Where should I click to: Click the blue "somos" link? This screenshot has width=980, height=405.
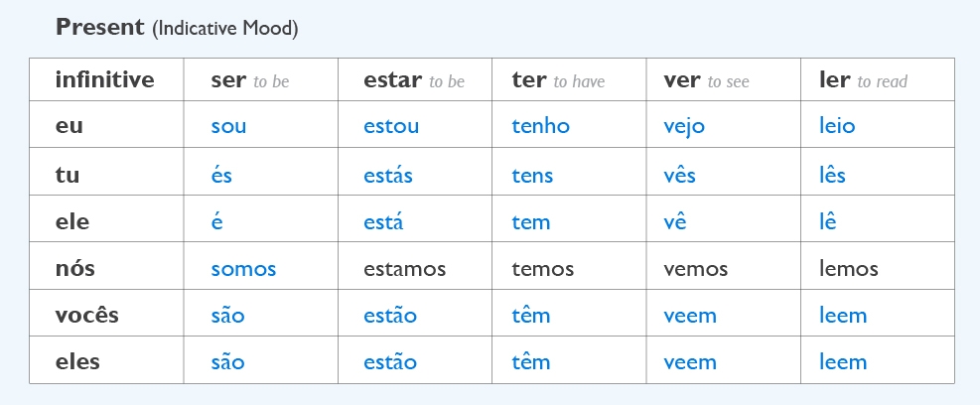tap(243, 269)
